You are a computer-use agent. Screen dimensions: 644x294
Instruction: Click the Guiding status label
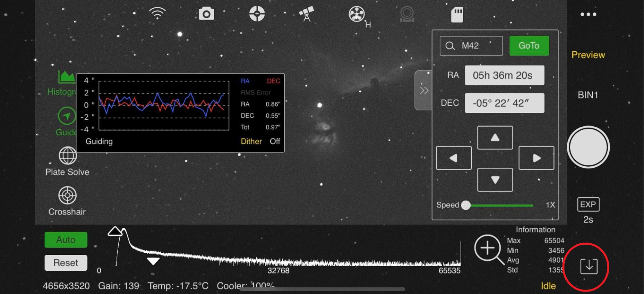click(99, 141)
